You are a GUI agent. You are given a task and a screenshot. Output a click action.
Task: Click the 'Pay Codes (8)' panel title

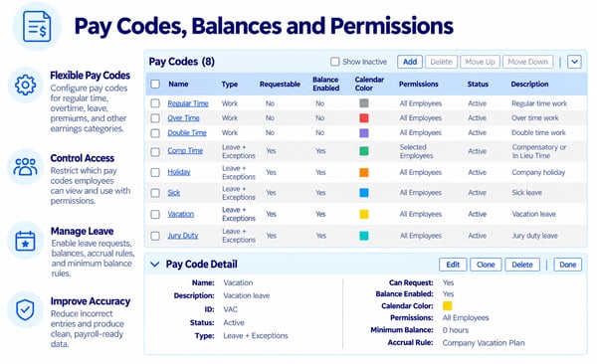click(182, 62)
